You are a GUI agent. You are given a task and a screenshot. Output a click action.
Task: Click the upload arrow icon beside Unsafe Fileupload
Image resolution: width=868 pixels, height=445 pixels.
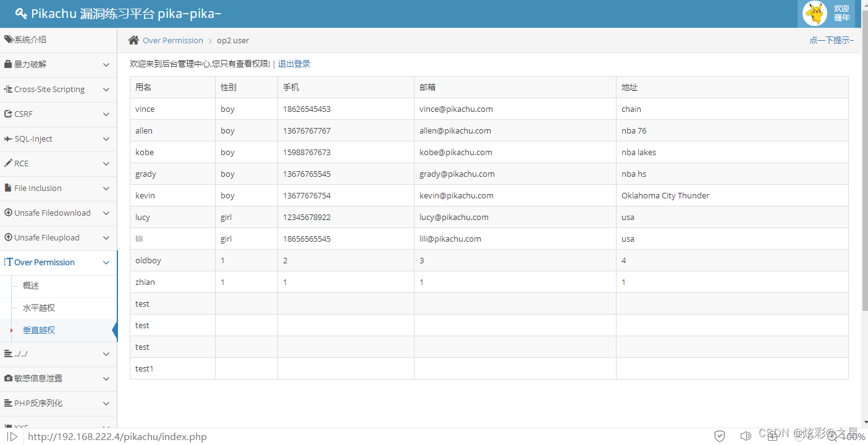tap(8, 237)
